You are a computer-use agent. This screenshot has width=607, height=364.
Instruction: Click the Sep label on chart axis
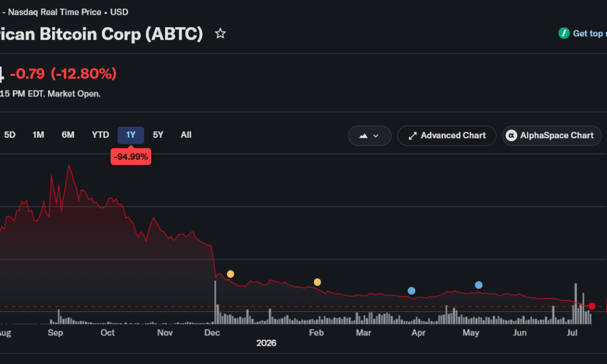point(55,332)
